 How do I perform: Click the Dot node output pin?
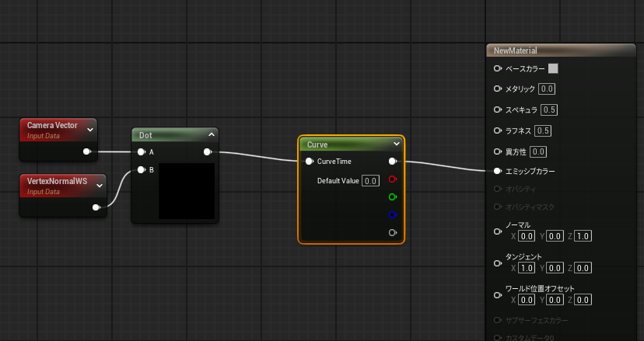(x=208, y=152)
